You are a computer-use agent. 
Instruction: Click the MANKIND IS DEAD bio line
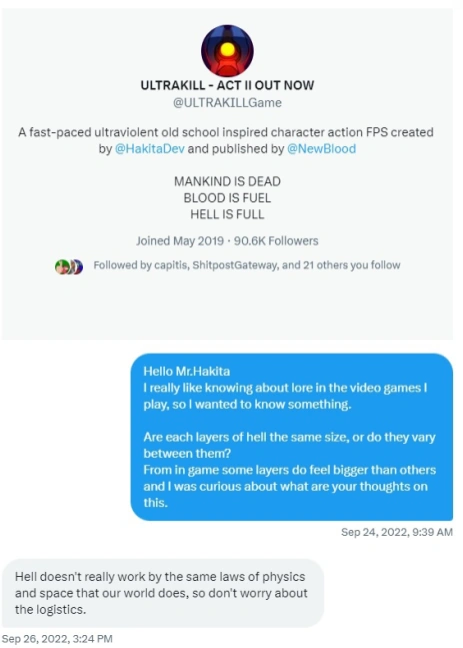pos(227,181)
